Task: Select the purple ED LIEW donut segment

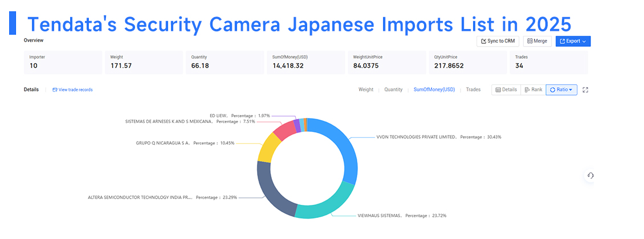Action: click(x=297, y=125)
